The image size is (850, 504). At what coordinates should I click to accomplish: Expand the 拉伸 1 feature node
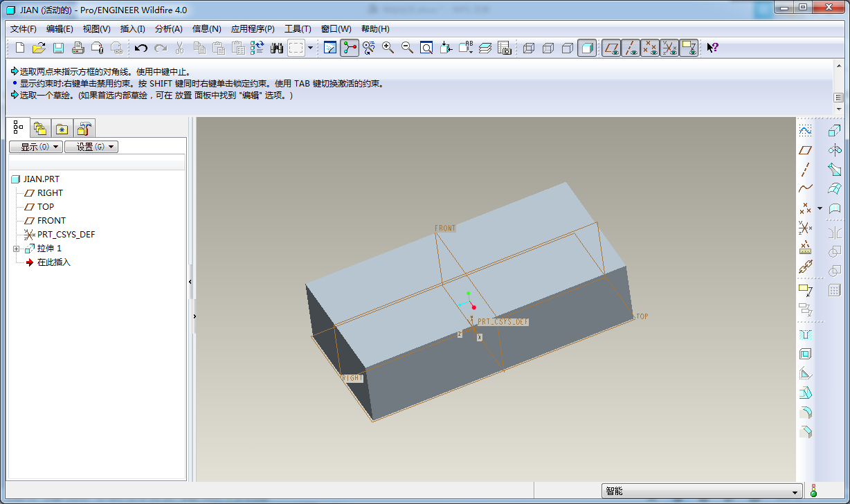17,249
